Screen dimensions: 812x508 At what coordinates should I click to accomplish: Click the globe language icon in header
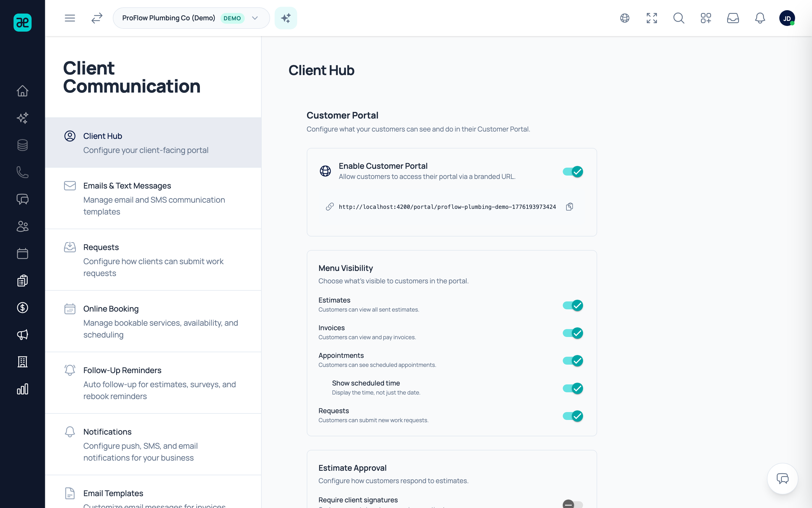625,18
